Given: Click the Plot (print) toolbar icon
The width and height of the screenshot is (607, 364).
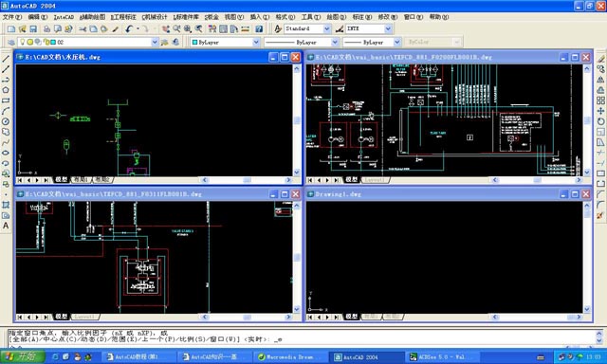Looking at the screenshot, I should 46,29.
